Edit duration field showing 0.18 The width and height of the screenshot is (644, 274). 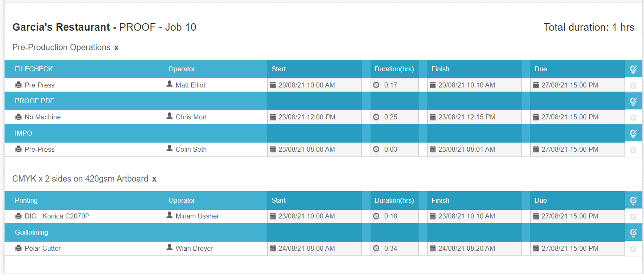click(395, 216)
